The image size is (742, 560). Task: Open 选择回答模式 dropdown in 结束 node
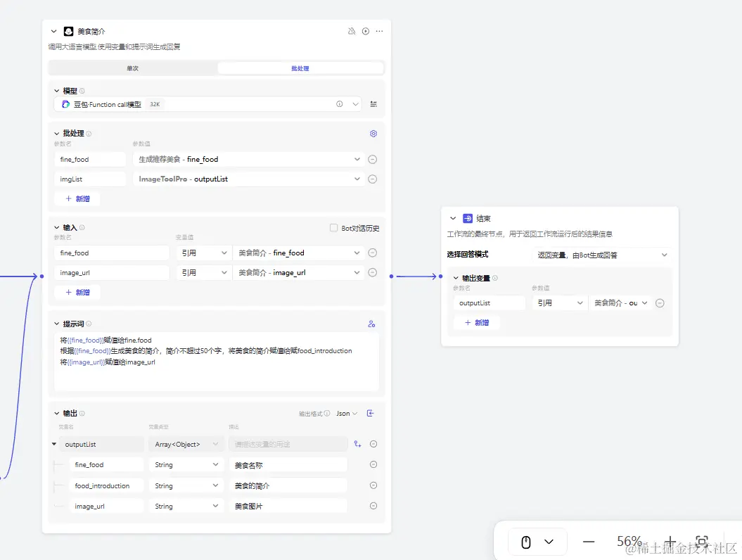[x=603, y=255]
